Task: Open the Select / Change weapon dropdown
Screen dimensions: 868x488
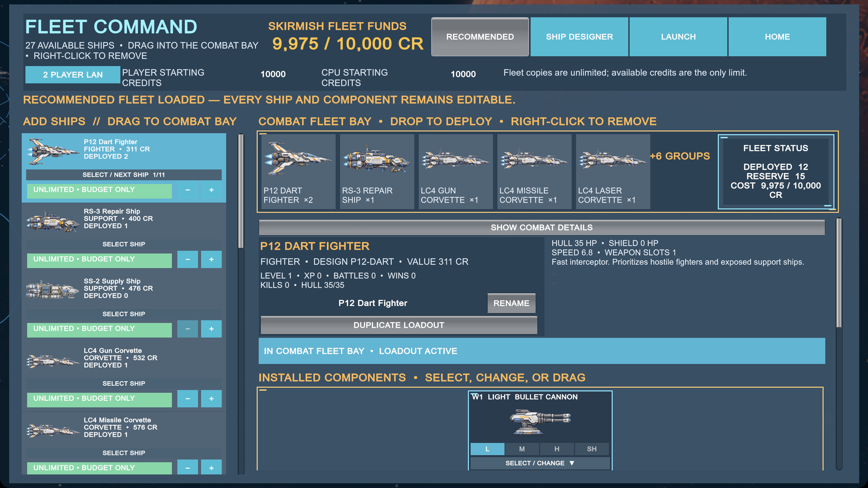Action: pyautogui.click(x=540, y=463)
